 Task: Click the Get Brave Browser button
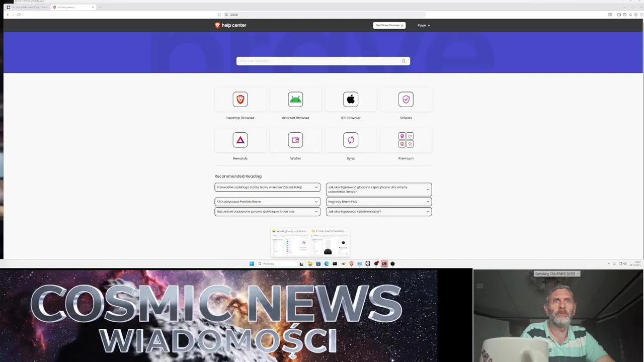coord(389,25)
